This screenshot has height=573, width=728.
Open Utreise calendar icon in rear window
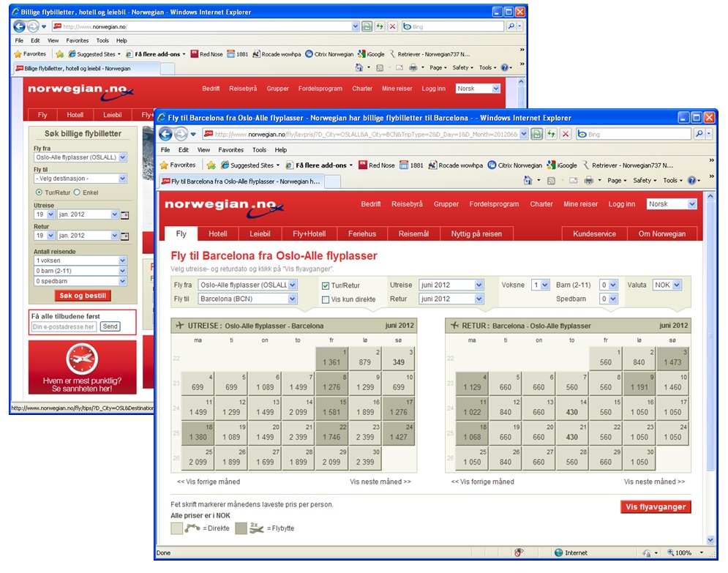coord(124,215)
